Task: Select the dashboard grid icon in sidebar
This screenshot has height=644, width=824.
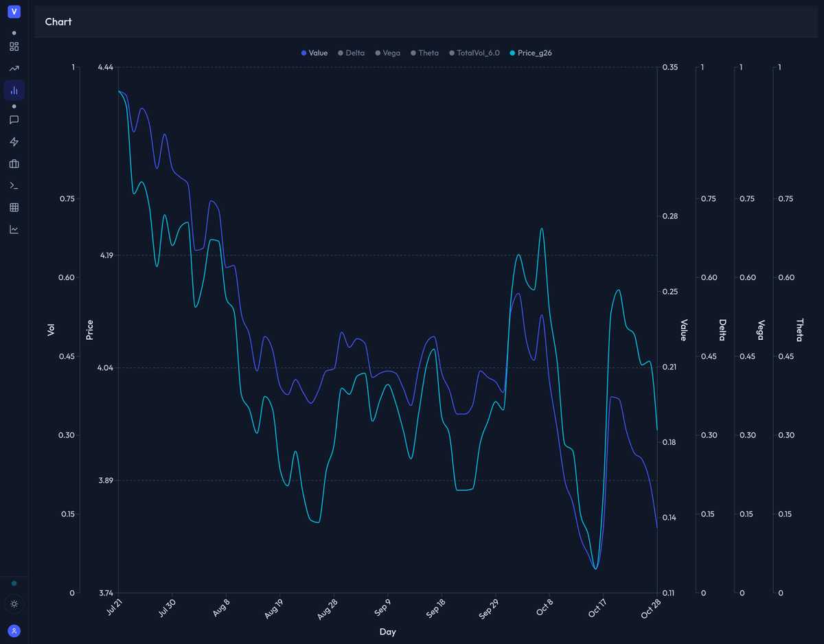Action: click(x=13, y=47)
